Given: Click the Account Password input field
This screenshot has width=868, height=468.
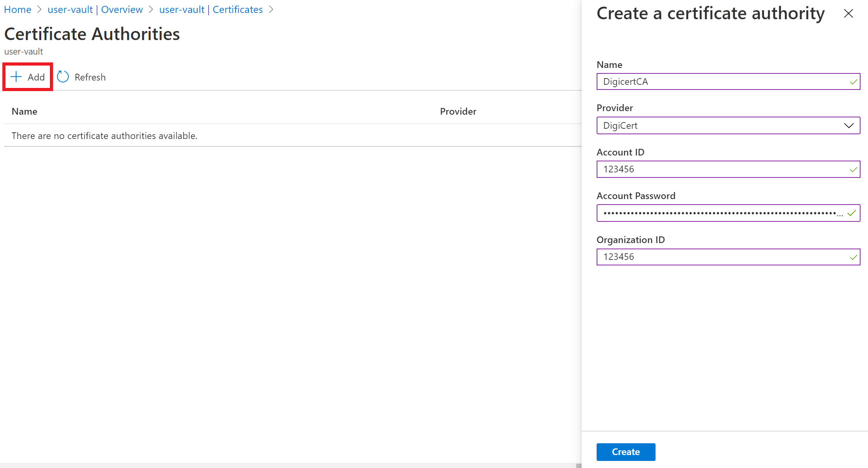Looking at the screenshot, I should click(x=728, y=213).
